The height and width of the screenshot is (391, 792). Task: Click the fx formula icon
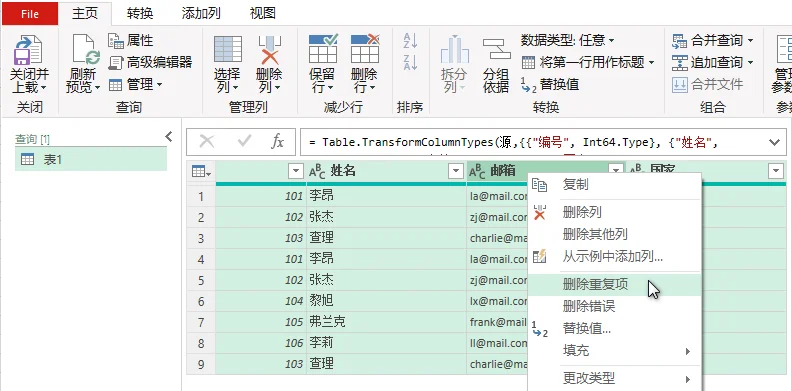coord(277,142)
